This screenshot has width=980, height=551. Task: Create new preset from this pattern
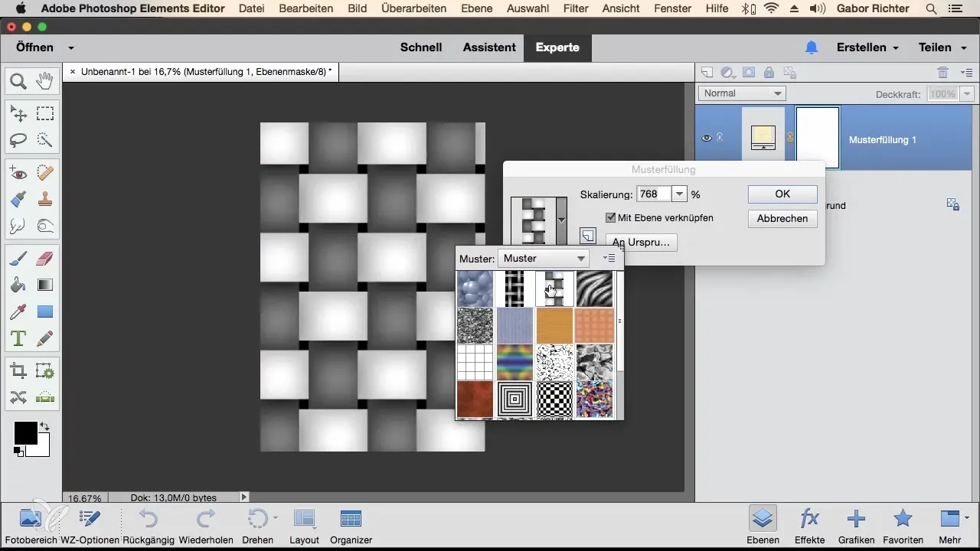pos(587,236)
